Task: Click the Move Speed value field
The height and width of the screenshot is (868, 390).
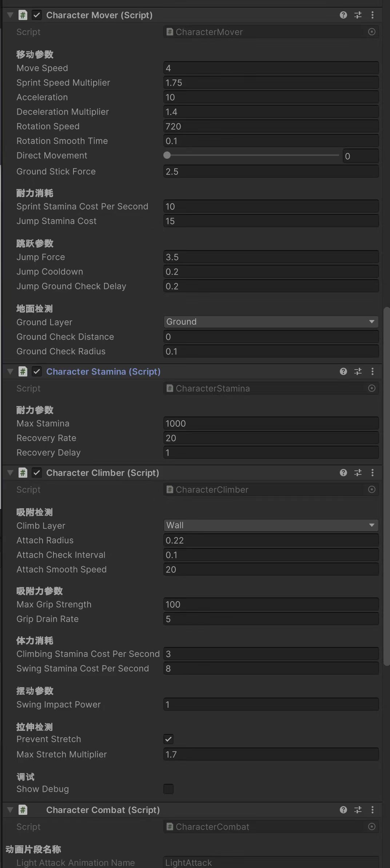Action: (271, 68)
